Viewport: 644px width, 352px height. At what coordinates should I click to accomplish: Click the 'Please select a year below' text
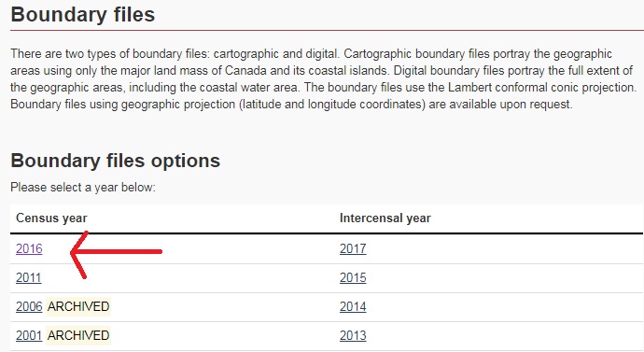pos(83,188)
